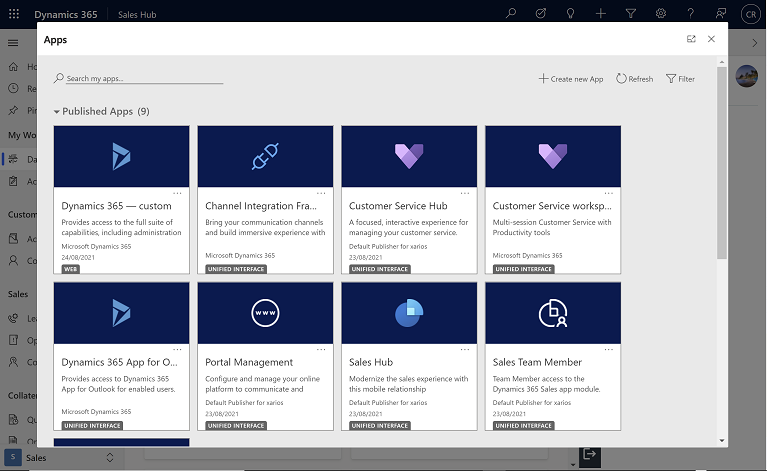Open the task flow target icon

(541, 14)
